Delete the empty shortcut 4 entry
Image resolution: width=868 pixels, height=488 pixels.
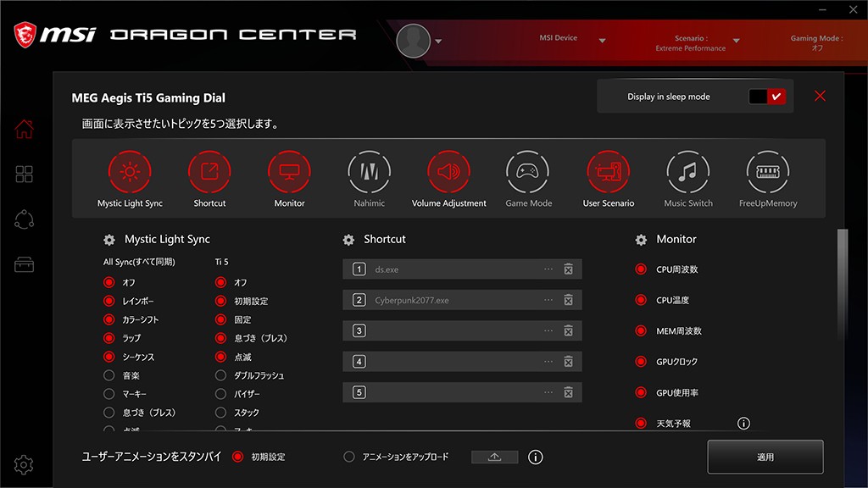[568, 362]
